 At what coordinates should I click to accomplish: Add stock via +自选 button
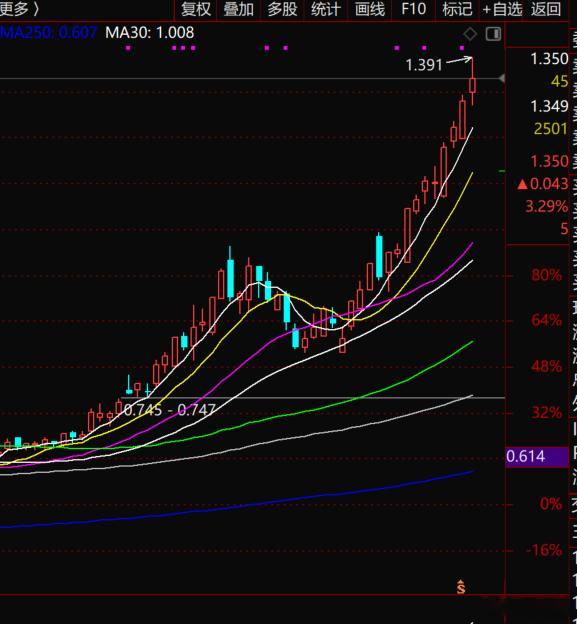pyautogui.click(x=502, y=9)
